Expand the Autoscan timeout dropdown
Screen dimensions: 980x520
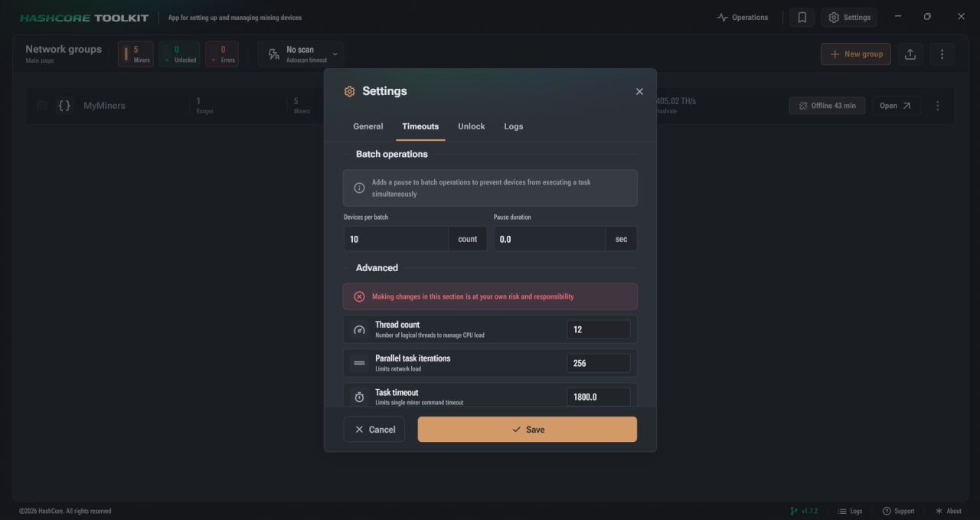(335, 54)
